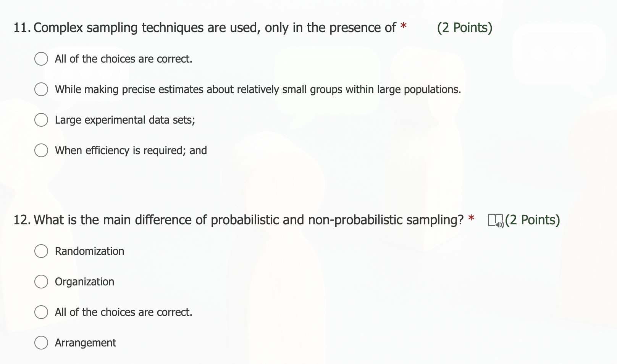Click the 'Randomization' option label text
Viewport: 617px width, 364px height.
click(x=90, y=251)
